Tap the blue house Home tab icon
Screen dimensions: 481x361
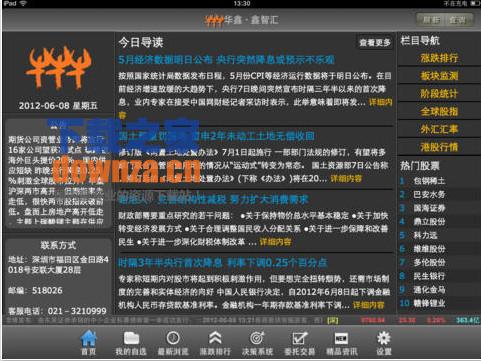pos(88,338)
